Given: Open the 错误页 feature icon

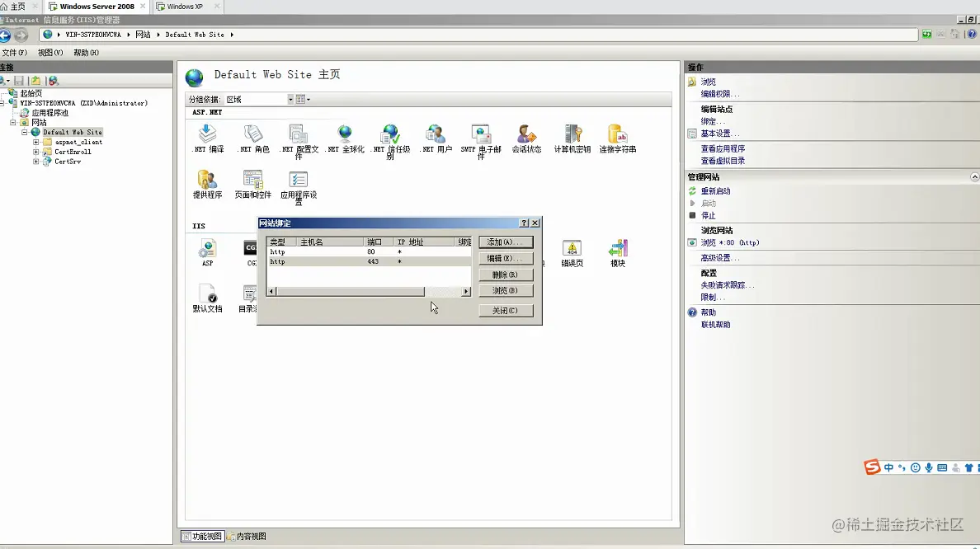Looking at the screenshot, I should 572,253.
